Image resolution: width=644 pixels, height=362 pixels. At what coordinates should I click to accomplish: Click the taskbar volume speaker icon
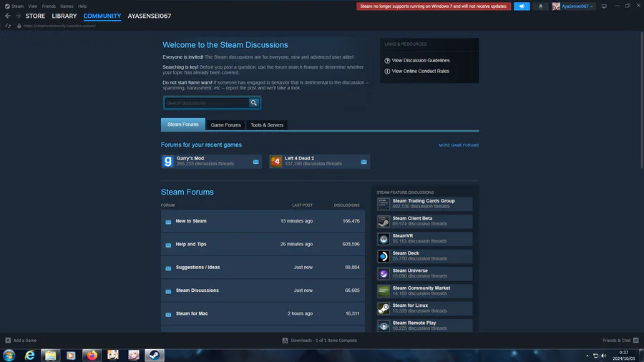tap(604, 356)
